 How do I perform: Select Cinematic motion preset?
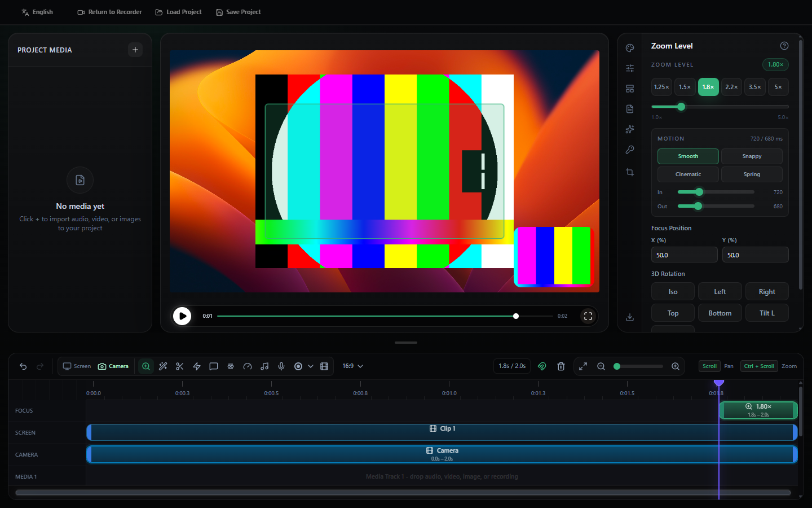pos(688,174)
